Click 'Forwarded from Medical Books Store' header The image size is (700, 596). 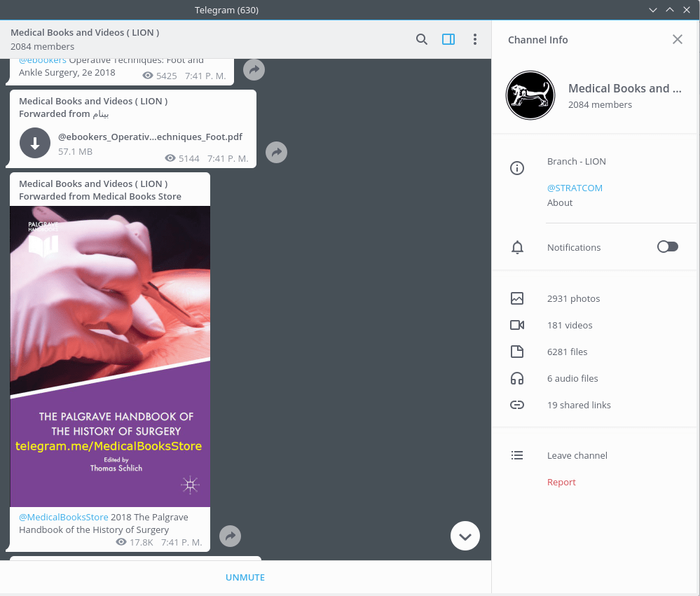click(100, 196)
